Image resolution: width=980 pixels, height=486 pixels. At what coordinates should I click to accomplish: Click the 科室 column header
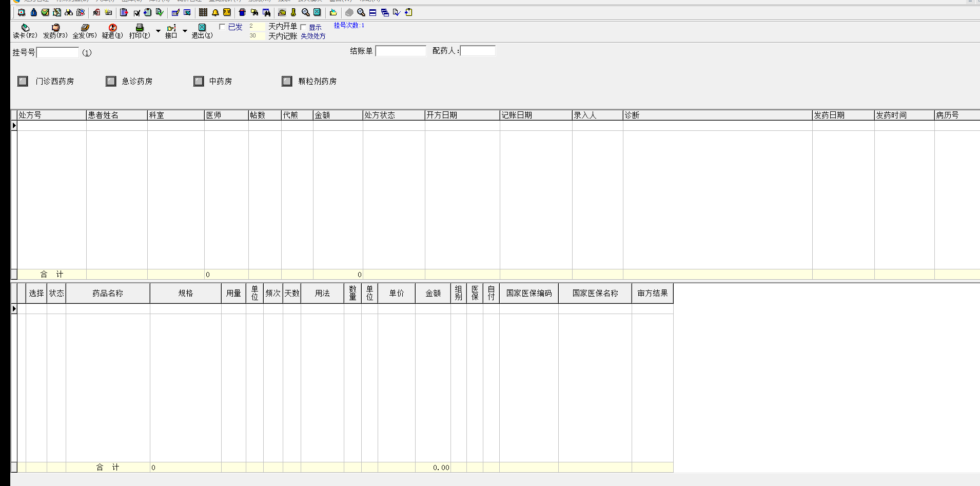coord(176,115)
